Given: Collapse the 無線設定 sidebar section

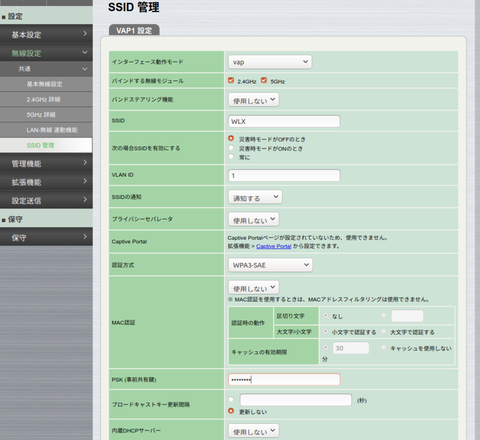Looking at the screenshot, I should pyautogui.click(x=46, y=53).
